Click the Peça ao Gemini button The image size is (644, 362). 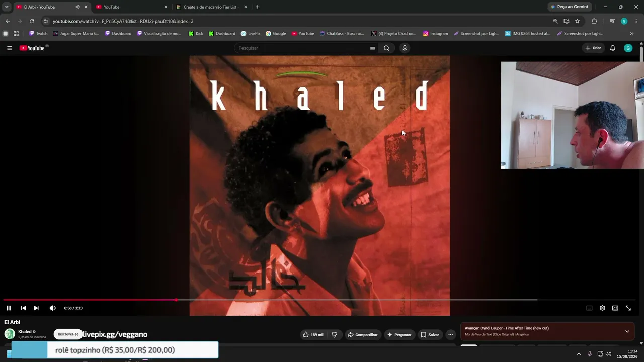point(569,7)
